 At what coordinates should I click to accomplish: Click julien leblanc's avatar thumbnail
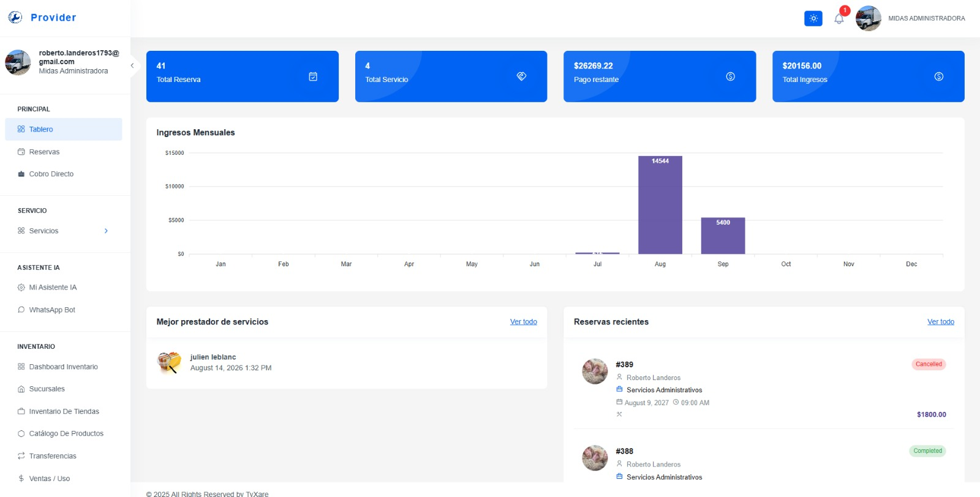(x=169, y=362)
